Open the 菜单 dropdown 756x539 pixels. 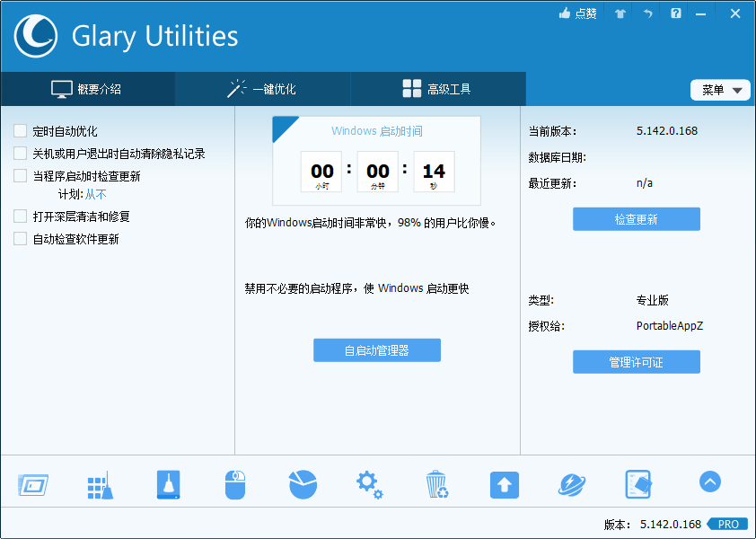[x=720, y=89]
